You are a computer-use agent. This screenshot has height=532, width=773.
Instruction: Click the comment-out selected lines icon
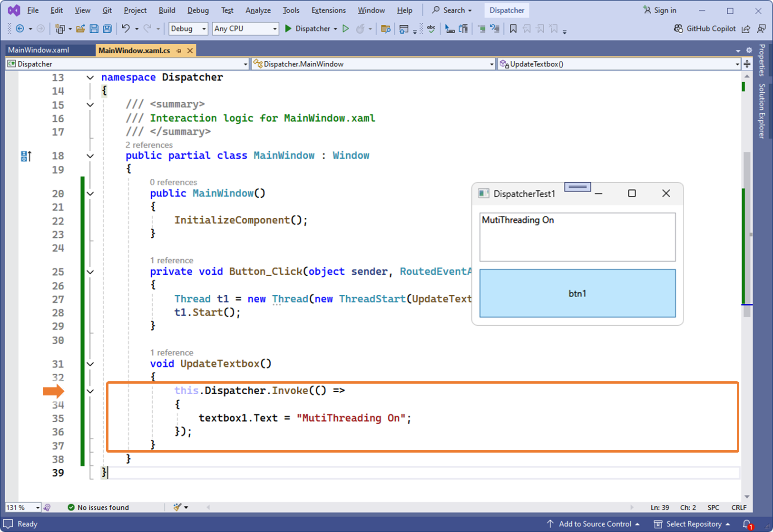[x=481, y=29]
